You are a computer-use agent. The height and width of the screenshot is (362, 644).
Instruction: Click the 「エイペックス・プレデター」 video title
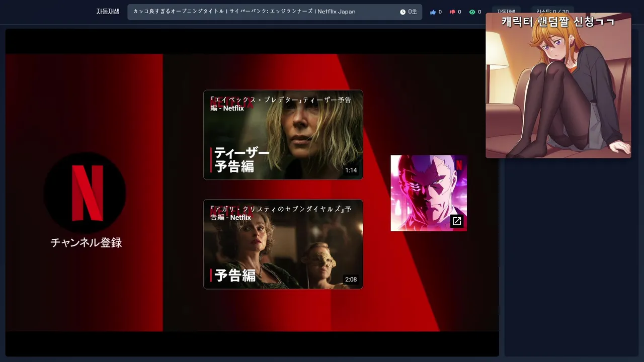281,104
